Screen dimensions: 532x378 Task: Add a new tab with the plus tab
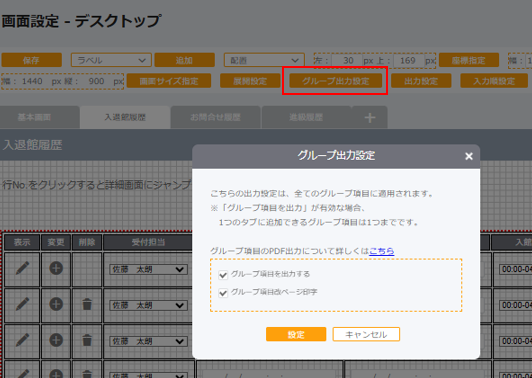pos(370,117)
